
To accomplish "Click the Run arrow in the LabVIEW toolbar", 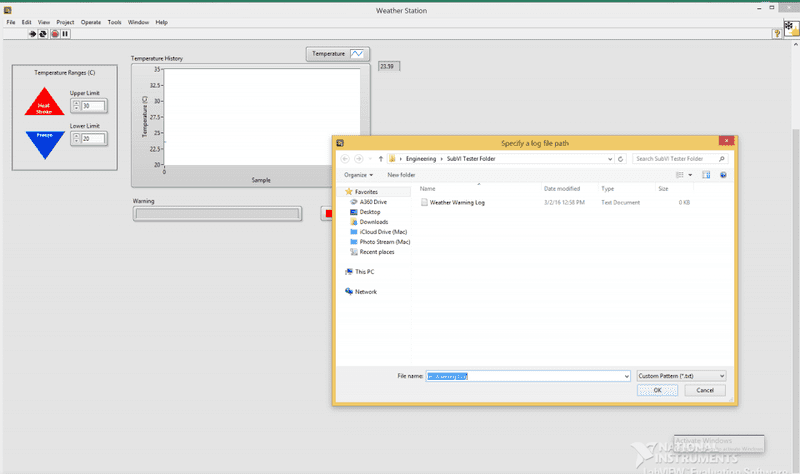I will click(x=32, y=33).
